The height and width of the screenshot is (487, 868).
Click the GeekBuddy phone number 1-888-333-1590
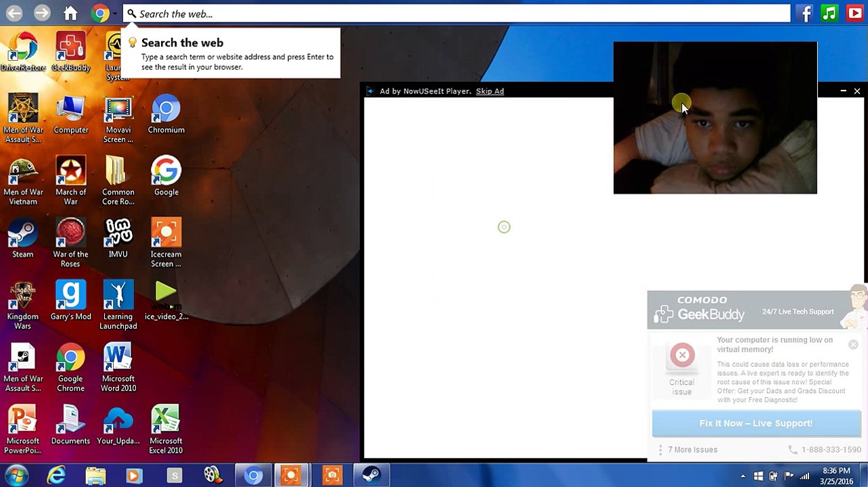coord(831,450)
